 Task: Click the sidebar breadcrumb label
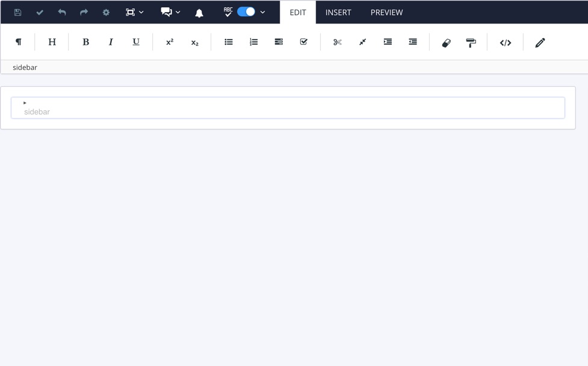point(25,67)
